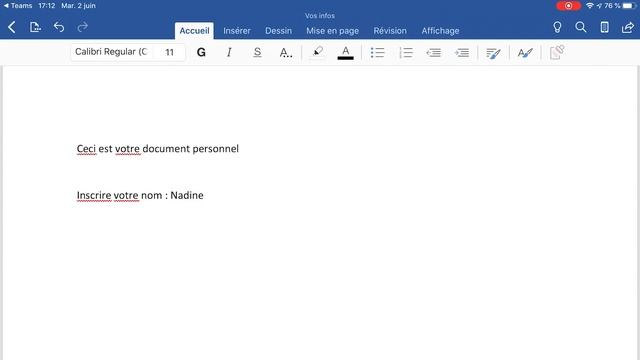
Task: Increase paragraph indent
Action: (x=462, y=52)
